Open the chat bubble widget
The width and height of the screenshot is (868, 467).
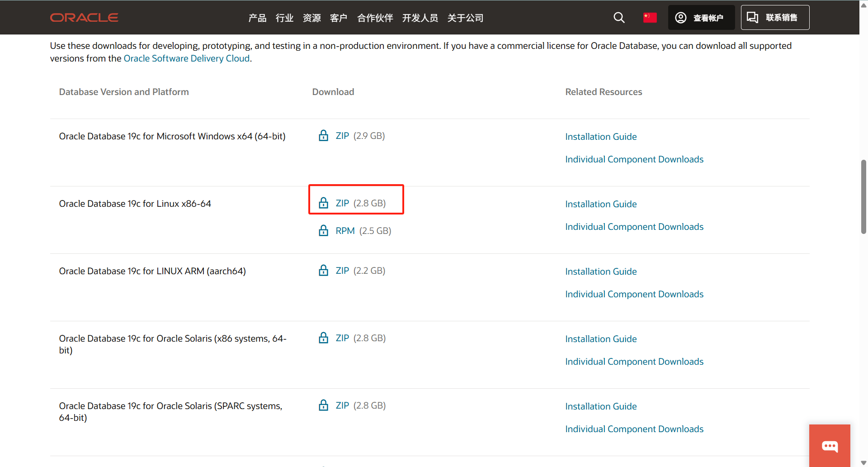point(830,446)
